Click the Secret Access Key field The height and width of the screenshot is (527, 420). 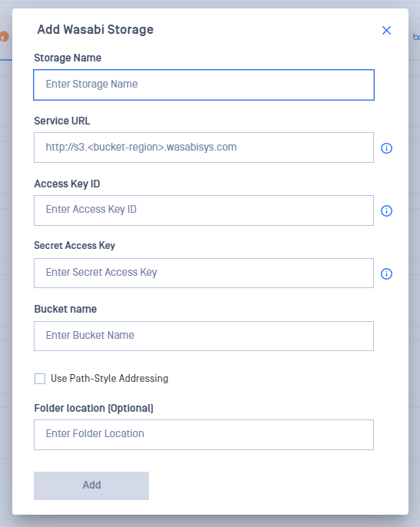click(x=203, y=273)
